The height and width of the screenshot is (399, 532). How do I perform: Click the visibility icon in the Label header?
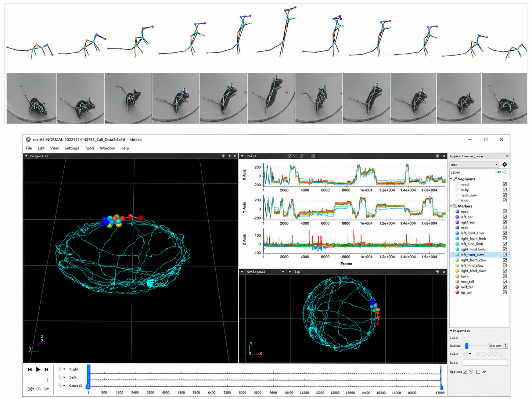[505, 172]
